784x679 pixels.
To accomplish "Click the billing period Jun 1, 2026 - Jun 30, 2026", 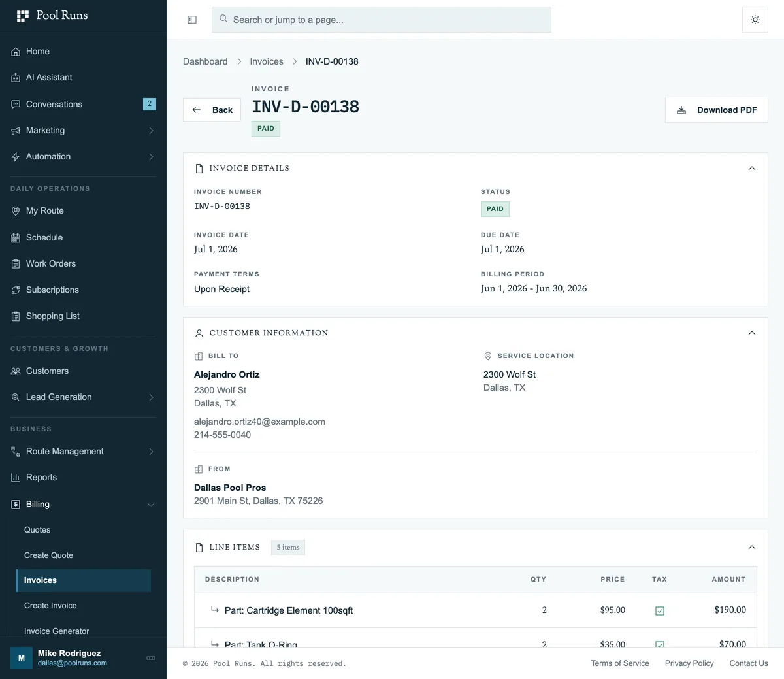I will pos(534,289).
